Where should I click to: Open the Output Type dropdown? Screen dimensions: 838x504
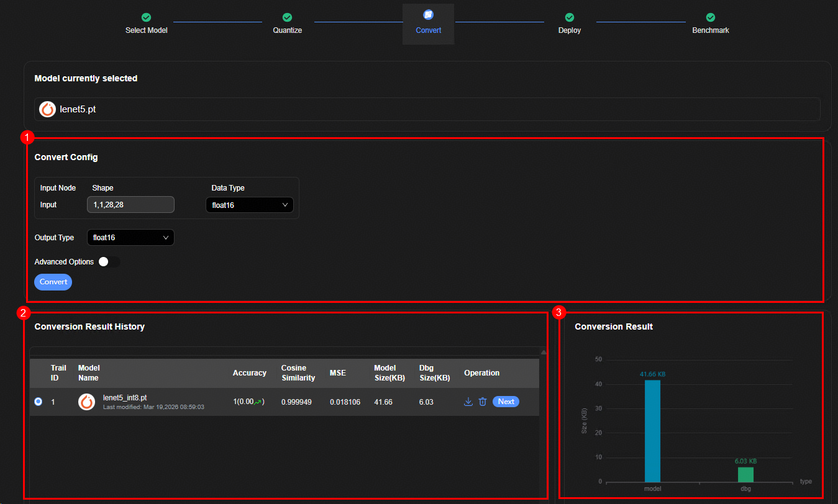point(130,238)
